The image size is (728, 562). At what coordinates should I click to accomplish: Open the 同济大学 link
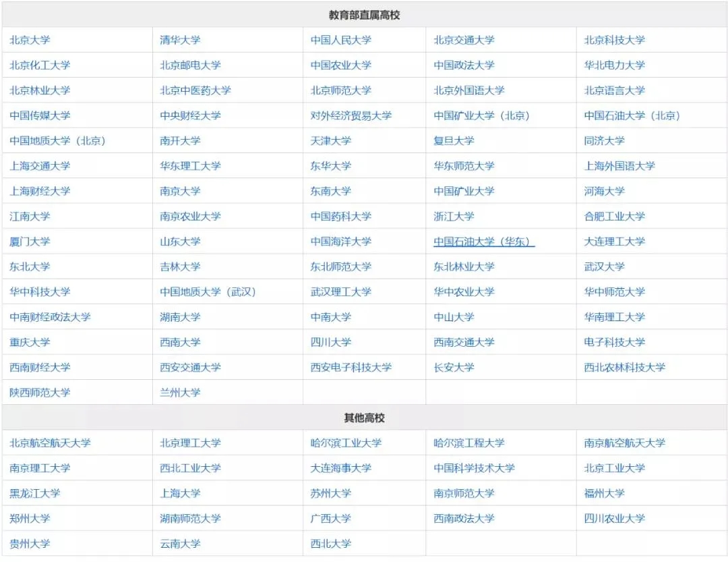point(604,140)
